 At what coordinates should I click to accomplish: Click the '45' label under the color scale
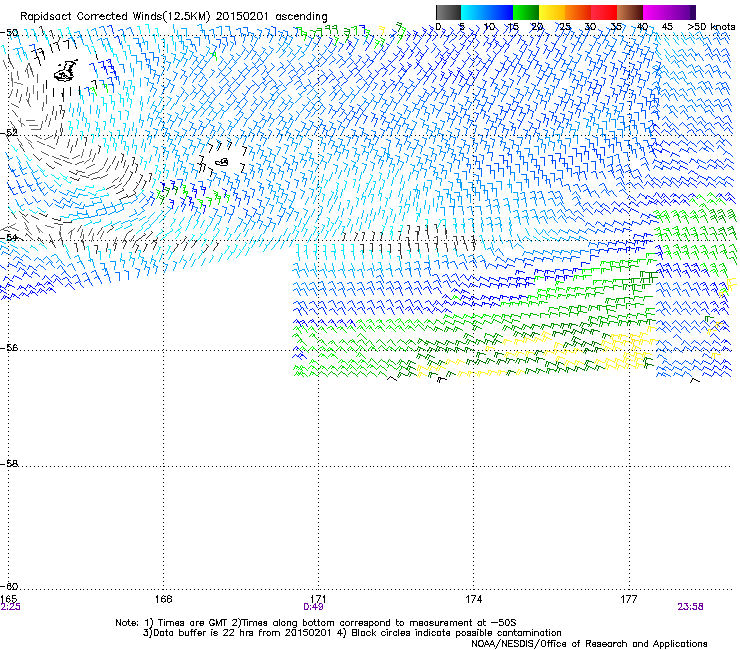tap(667, 27)
